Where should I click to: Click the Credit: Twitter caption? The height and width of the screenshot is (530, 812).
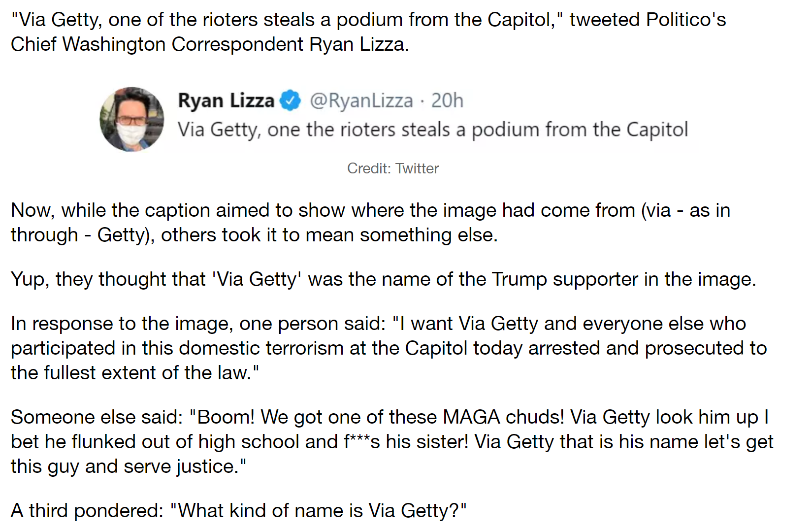393,168
